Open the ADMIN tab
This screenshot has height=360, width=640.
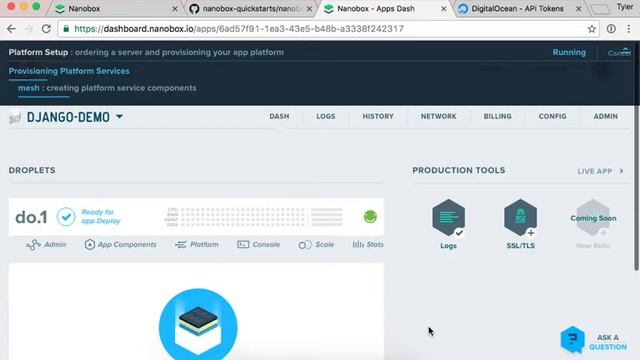605,116
